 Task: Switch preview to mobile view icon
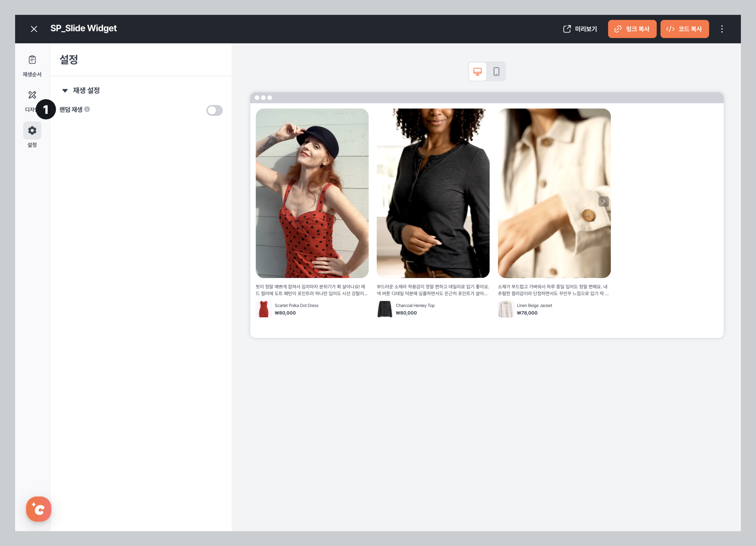tap(496, 72)
